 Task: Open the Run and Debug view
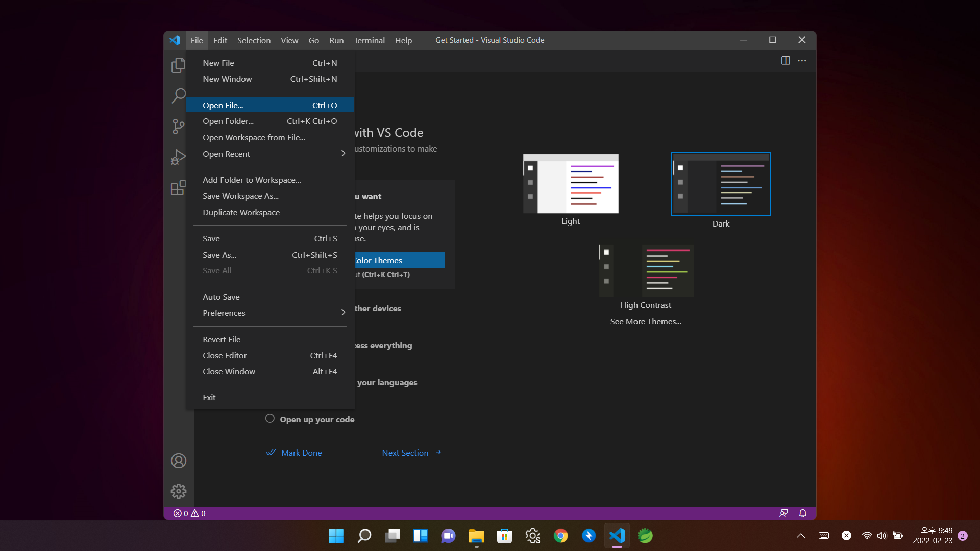click(178, 157)
